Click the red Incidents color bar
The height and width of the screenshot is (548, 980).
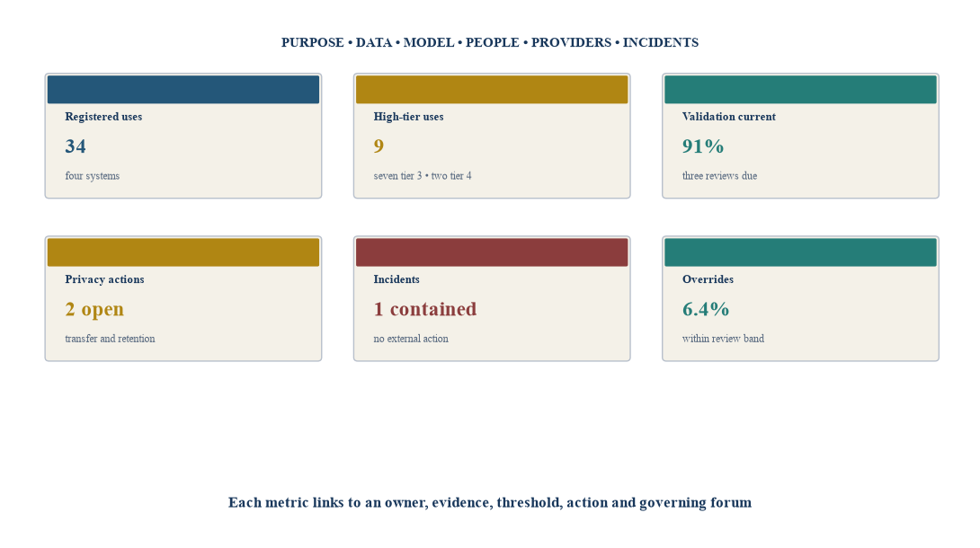click(492, 252)
